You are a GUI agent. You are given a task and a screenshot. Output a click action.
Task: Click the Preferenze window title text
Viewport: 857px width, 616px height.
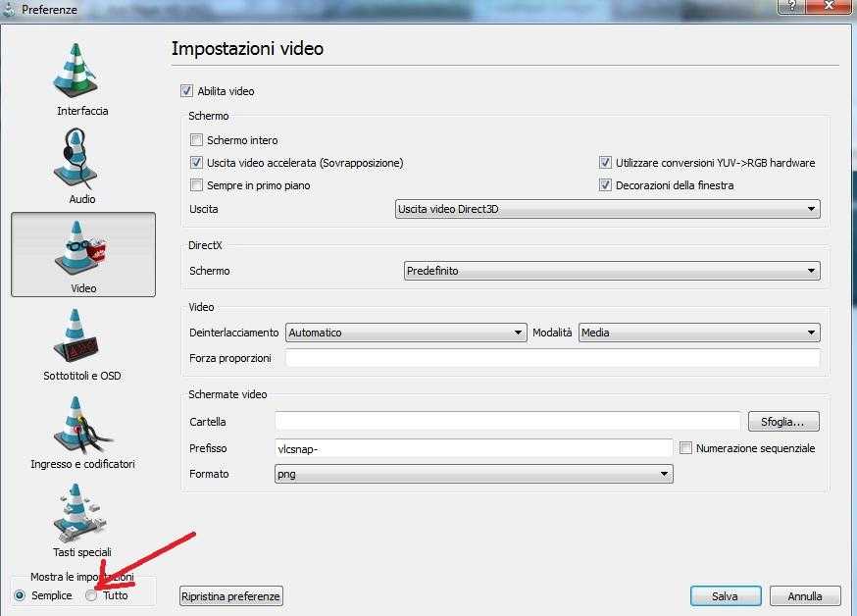[x=49, y=9]
